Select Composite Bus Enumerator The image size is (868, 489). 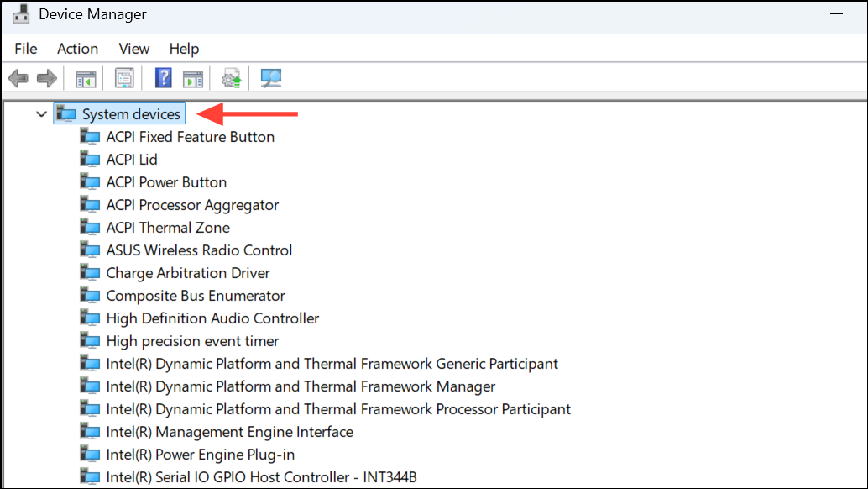coord(196,296)
